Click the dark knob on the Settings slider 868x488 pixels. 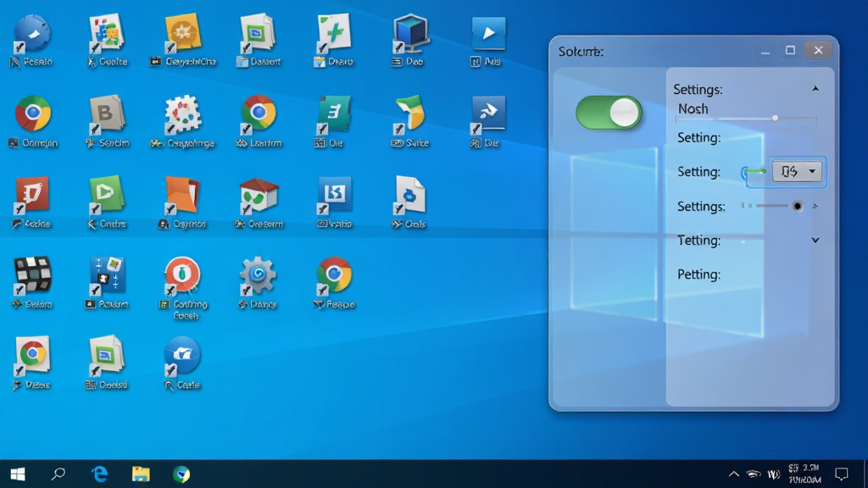pyautogui.click(x=797, y=206)
